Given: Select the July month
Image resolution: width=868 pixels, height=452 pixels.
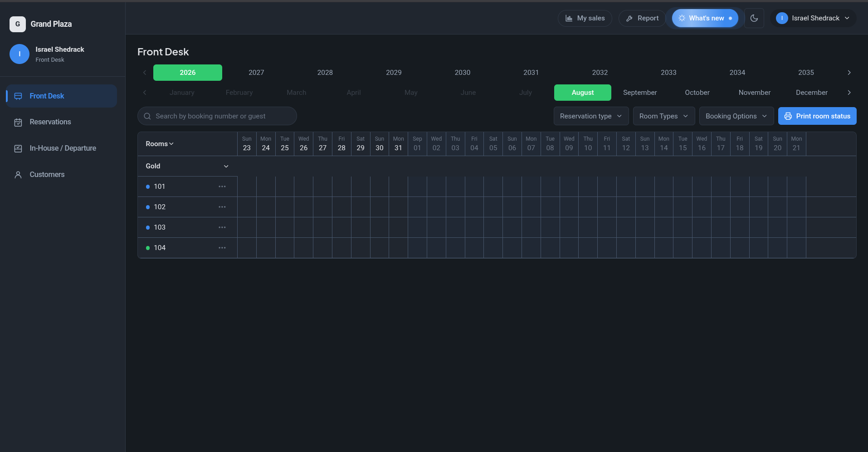Looking at the screenshot, I should (526, 93).
